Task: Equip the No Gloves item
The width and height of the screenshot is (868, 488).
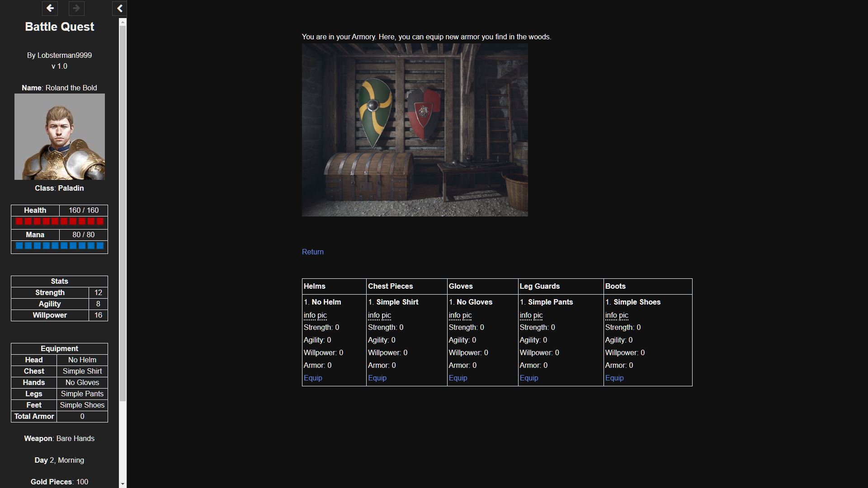Action: (x=458, y=378)
